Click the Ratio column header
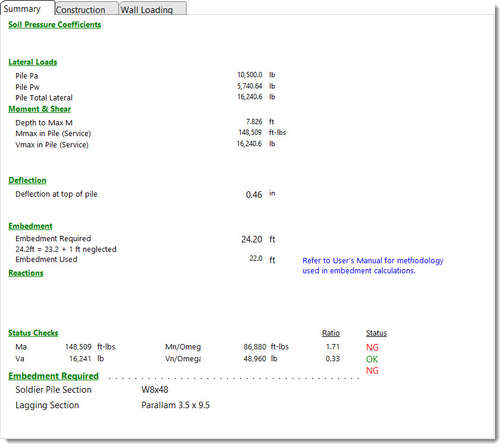The width and height of the screenshot is (504, 448). click(331, 333)
